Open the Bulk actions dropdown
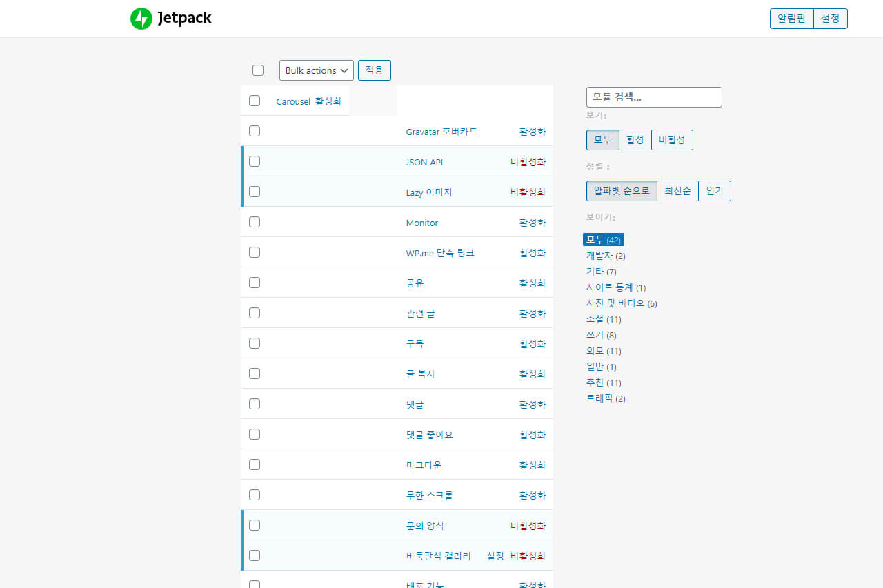Screen dimensions: 883x588 pos(316,70)
